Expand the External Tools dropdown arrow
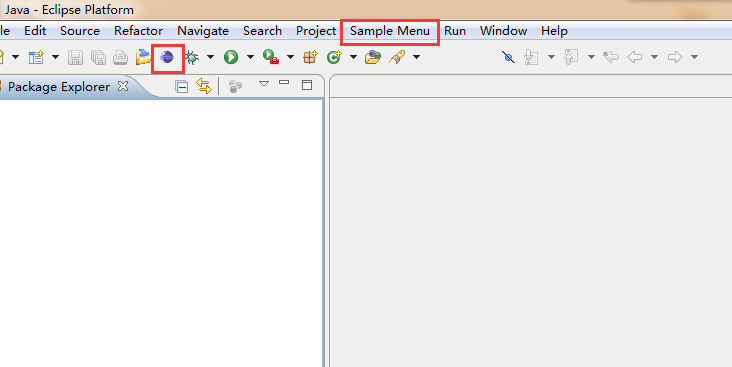 pos(290,57)
